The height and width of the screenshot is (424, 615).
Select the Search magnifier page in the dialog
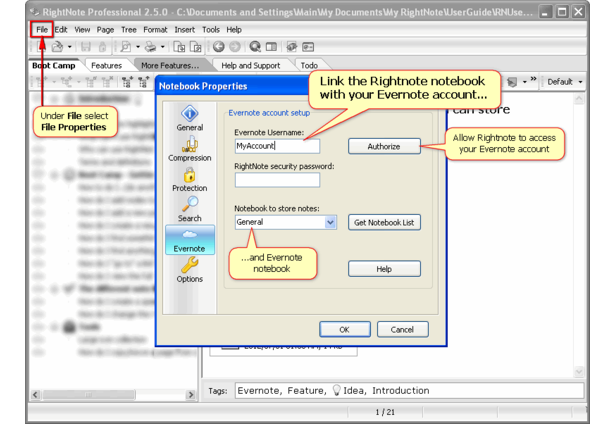pos(189,209)
